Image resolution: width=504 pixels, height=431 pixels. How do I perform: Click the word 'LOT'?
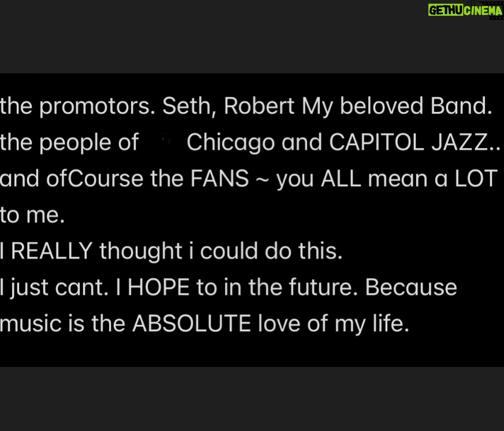click(476, 178)
